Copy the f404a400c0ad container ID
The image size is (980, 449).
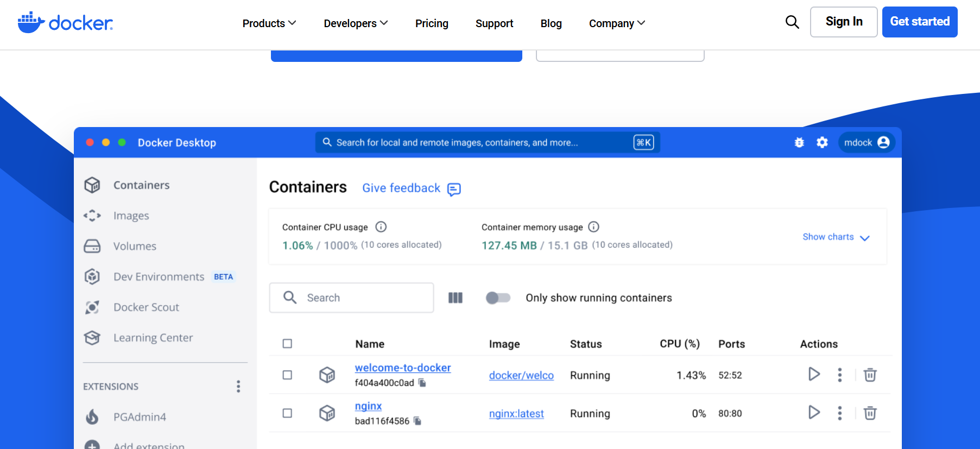(422, 383)
